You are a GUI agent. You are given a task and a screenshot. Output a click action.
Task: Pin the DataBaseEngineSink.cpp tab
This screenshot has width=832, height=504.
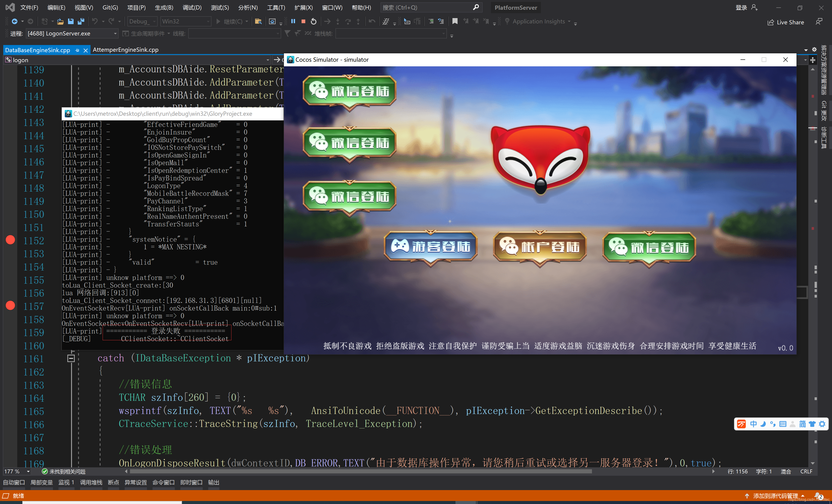pyautogui.click(x=77, y=50)
